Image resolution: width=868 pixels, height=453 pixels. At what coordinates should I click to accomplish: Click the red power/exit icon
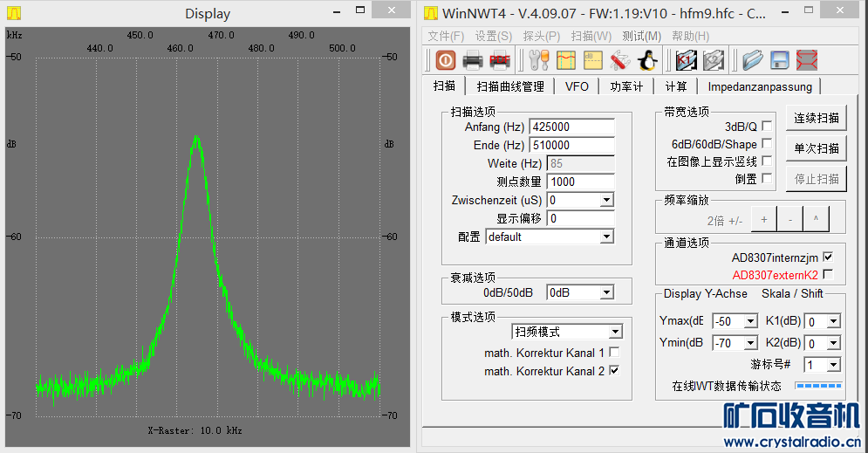click(445, 60)
